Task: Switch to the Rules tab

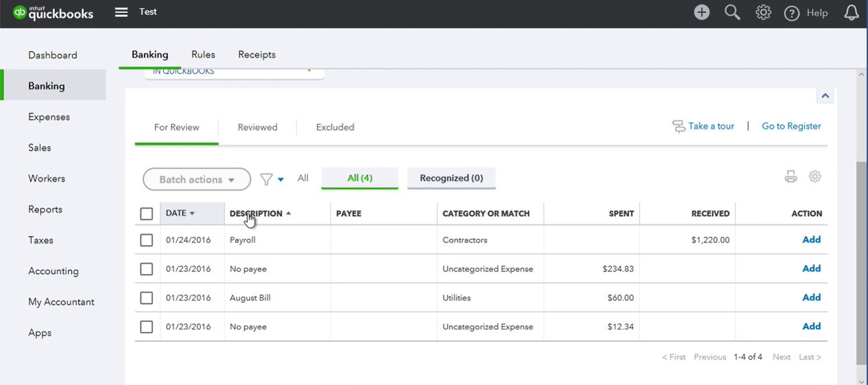Action: 203,54
